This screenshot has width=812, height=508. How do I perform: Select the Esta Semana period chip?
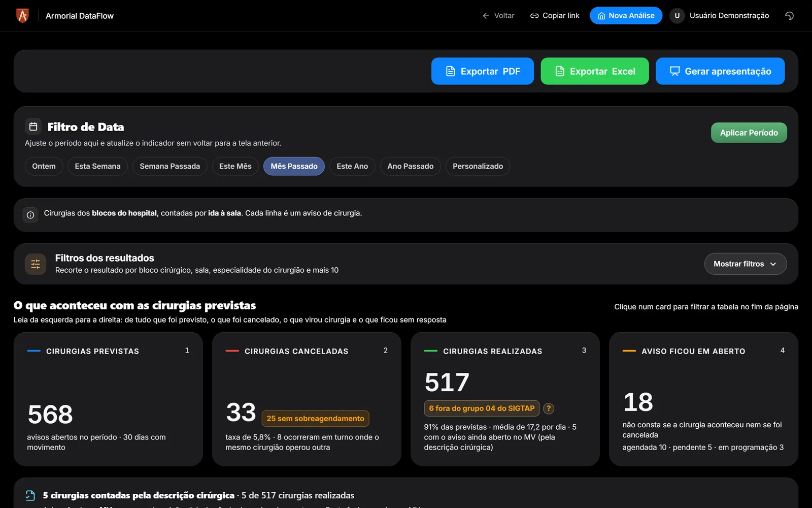pyautogui.click(x=97, y=166)
